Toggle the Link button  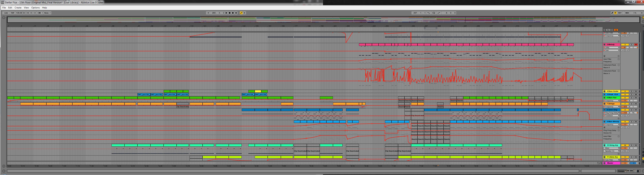(x=6, y=13)
